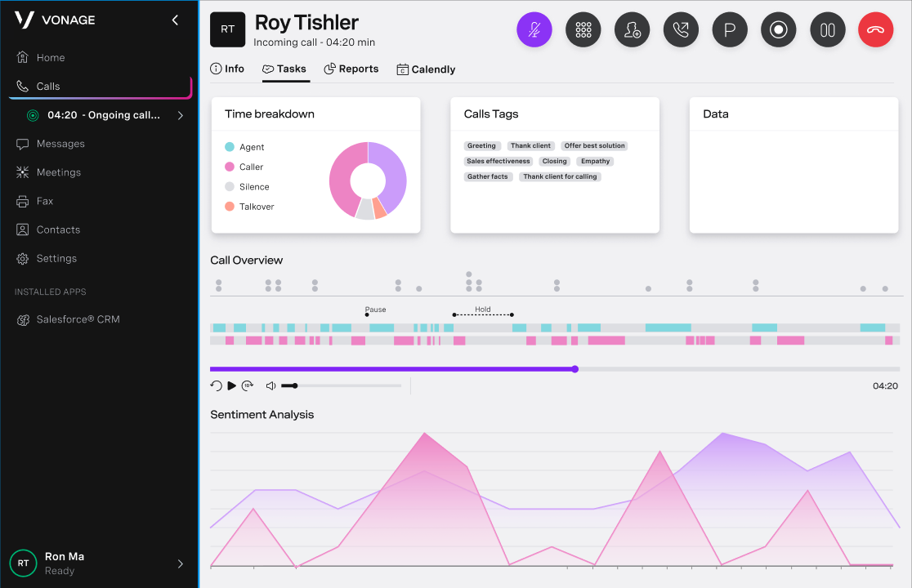The height and width of the screenshot is (588, 912).
Task: Click the Greeting call tag
Action: pyautogui.click(x=481, y=146)
